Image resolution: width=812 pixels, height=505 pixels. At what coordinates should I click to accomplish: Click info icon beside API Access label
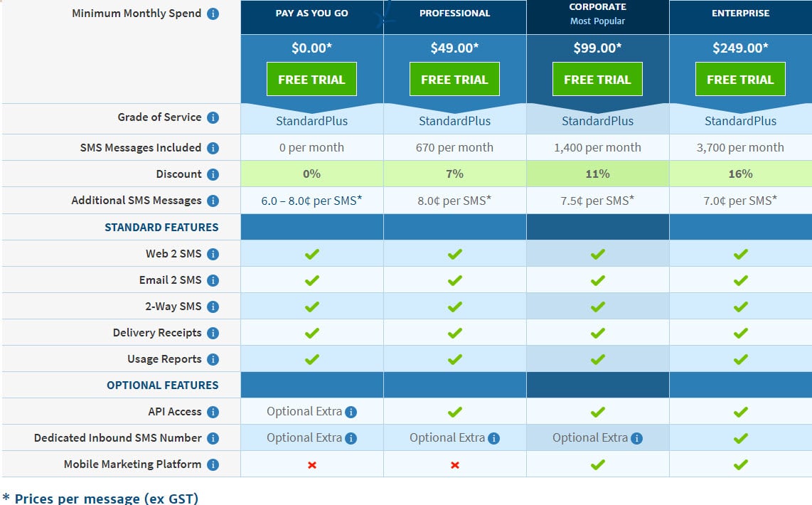[x=213, y=413]
